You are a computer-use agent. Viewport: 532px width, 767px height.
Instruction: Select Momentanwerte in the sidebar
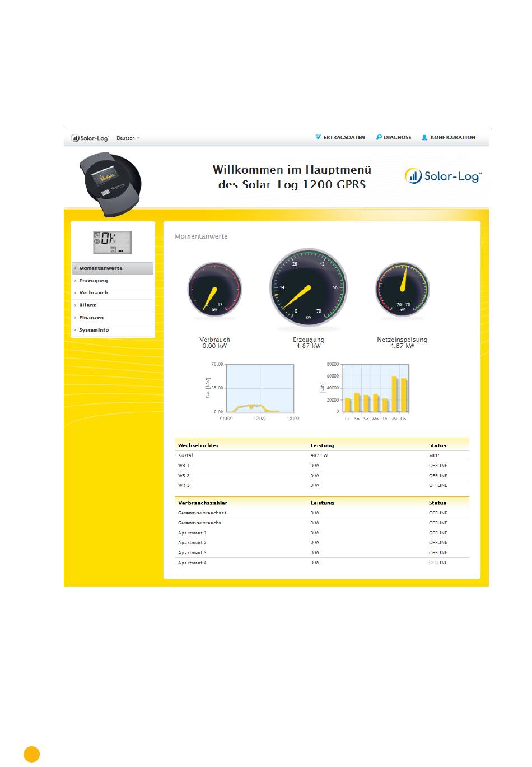113,268
